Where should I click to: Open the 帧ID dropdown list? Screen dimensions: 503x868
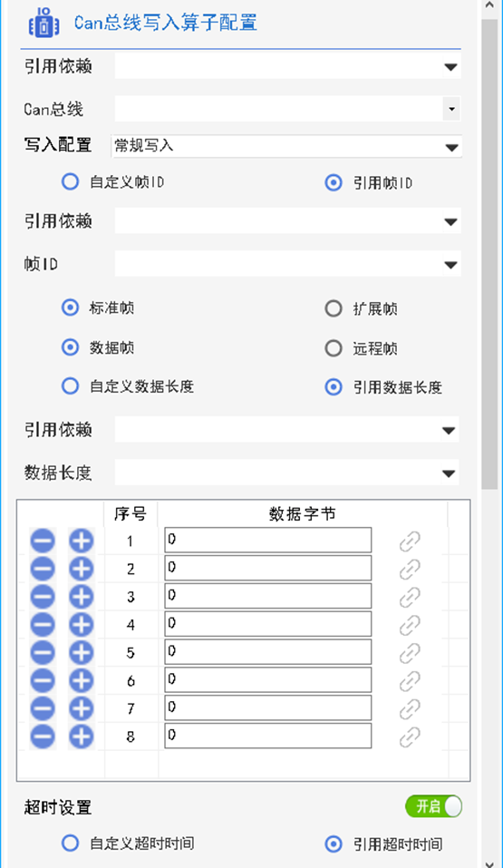point(287,264)
